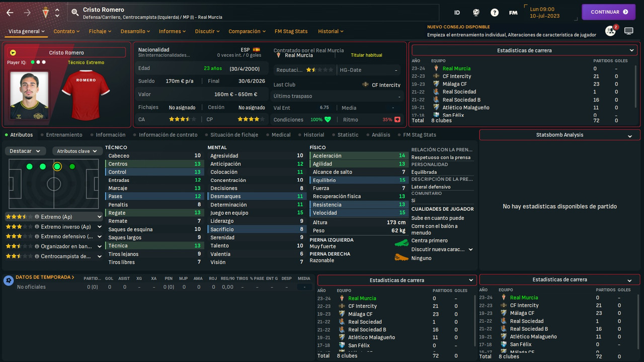Open the Contrato menu
The height and width of the screenshot is (362, 644).
67,31
